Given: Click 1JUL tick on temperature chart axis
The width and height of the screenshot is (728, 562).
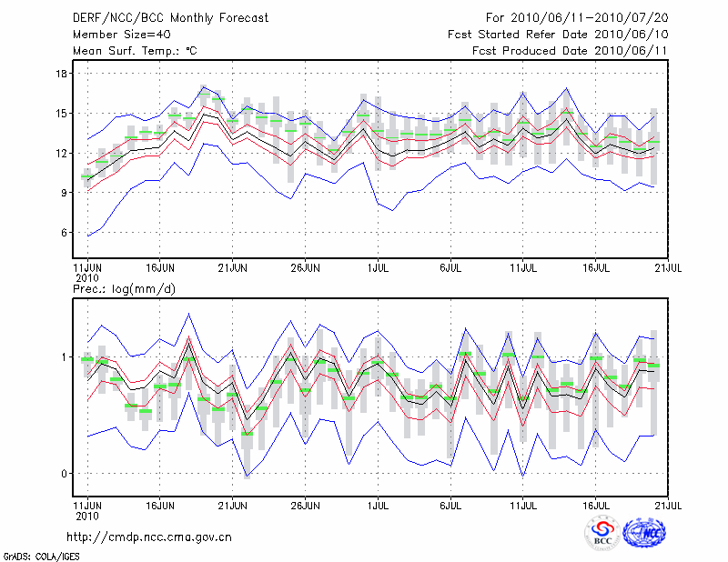Looking at the screenshot, I should pyautogui.click(x=377, y=268).
